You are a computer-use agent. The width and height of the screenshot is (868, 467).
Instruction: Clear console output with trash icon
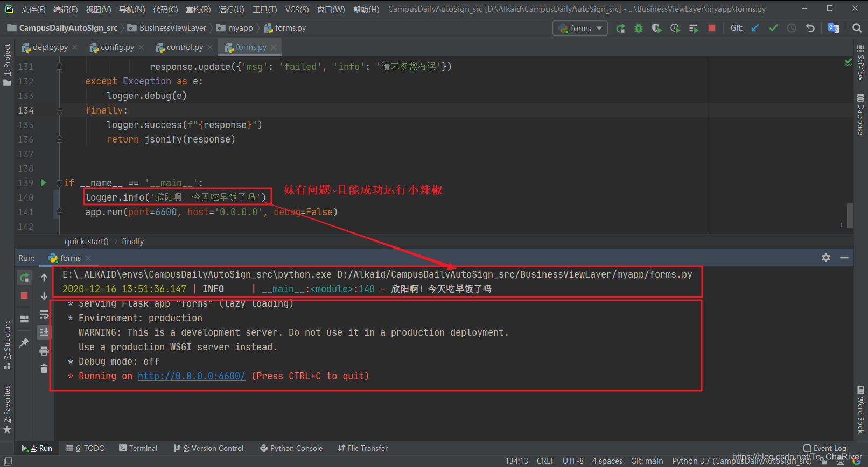point(44,369)
